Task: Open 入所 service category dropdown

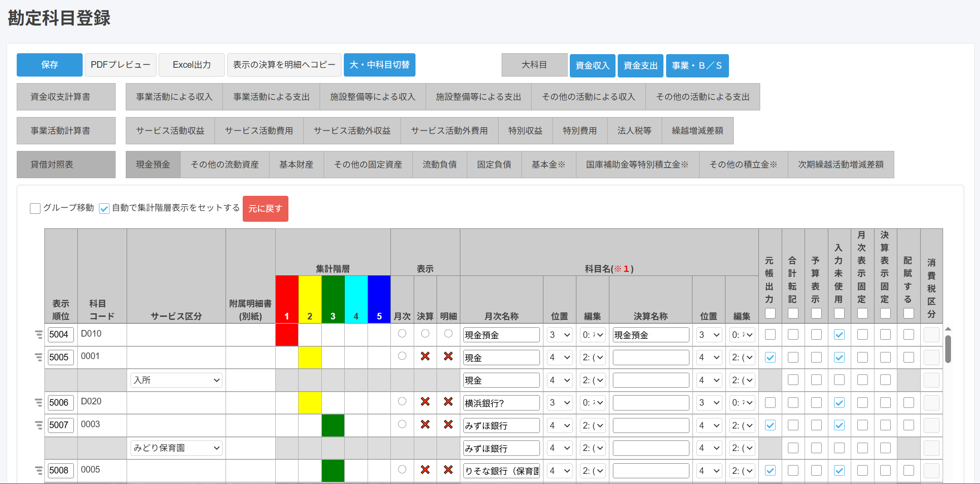Action: tap(176, 380)
